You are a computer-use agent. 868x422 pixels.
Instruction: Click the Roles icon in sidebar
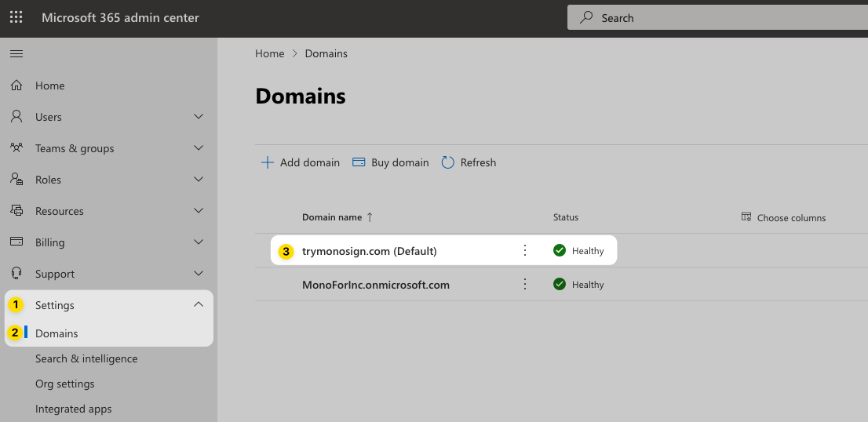[16, 179]
